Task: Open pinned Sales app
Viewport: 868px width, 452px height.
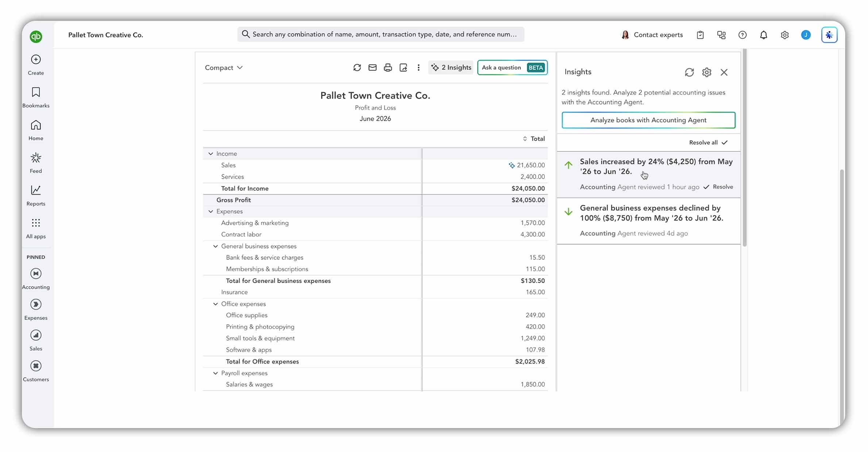Action: point(36,341)
